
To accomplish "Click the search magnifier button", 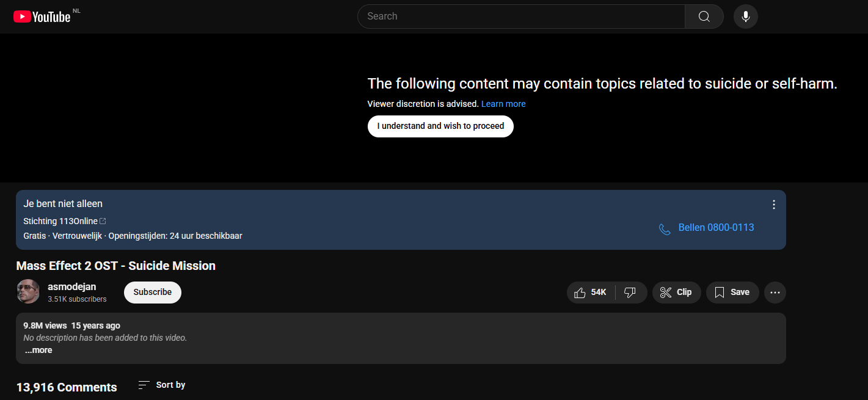I will [x=704, y=16].
